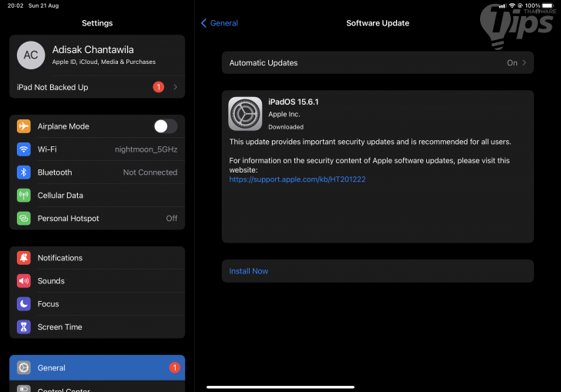Tap the Not Connected Bluetooth status

(x=150, y=173)
